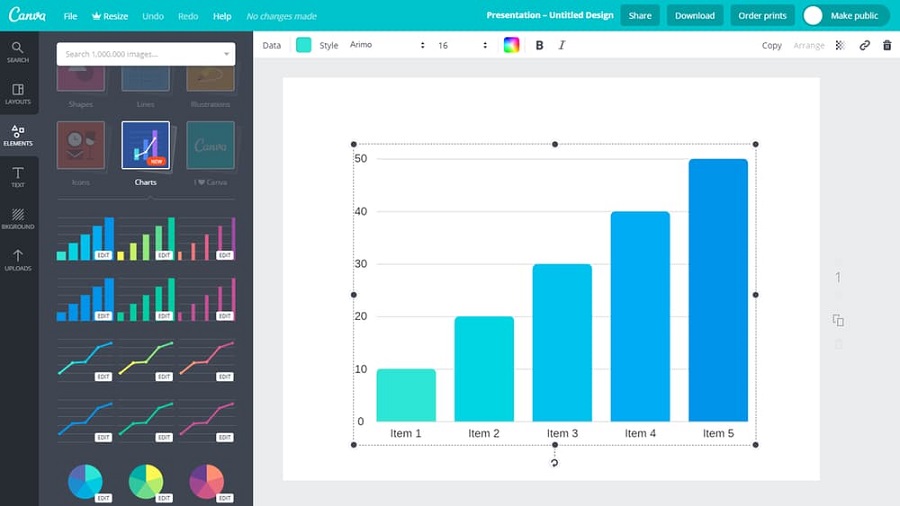Click the Download button
Viewport: 900px width, 506px height.
point(695,15)
